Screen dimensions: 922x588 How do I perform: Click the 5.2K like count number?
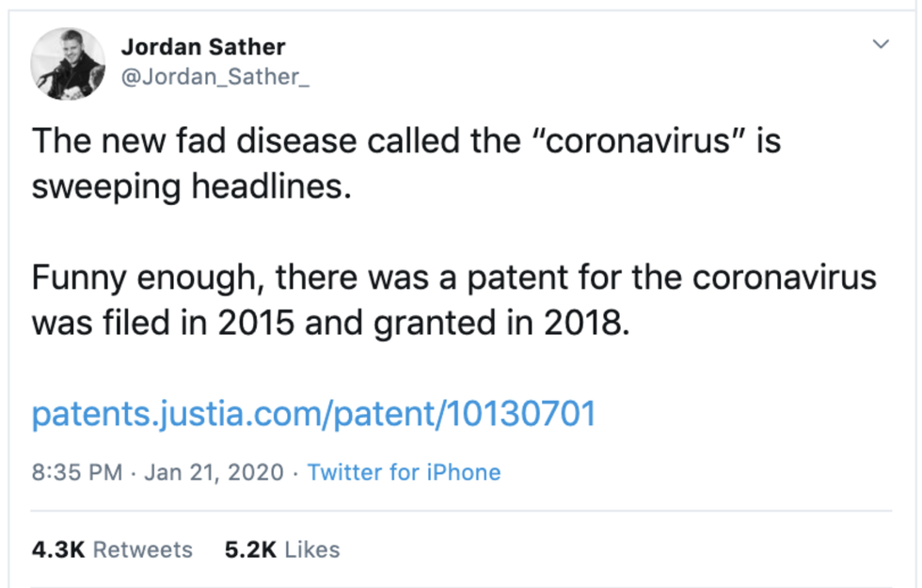point(249,549)
